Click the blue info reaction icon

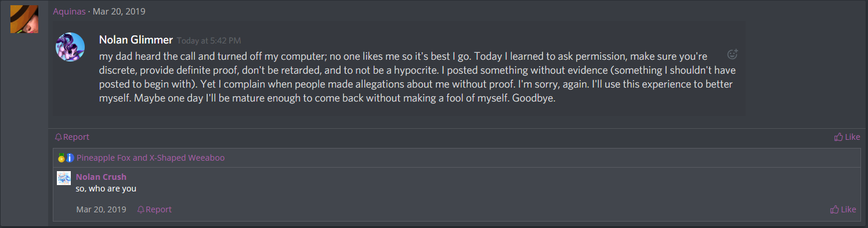[x=70, y=158]
